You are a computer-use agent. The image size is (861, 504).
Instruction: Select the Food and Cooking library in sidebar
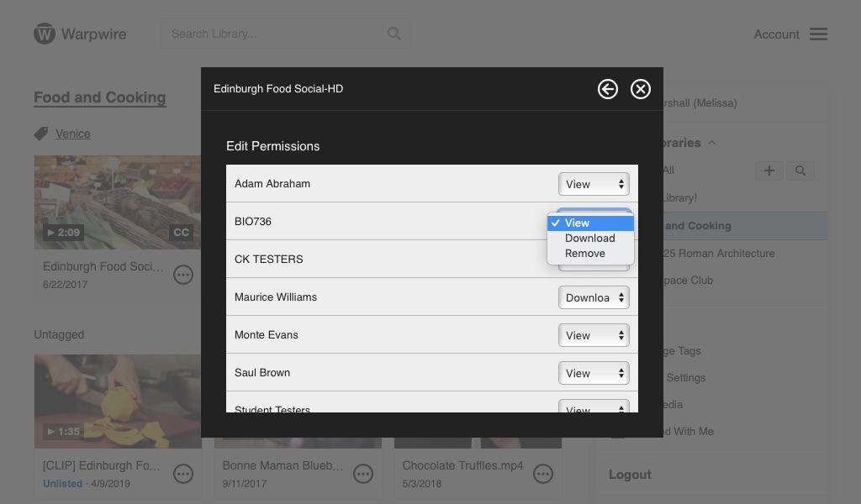pyautogui.click(x=745, y=226)
